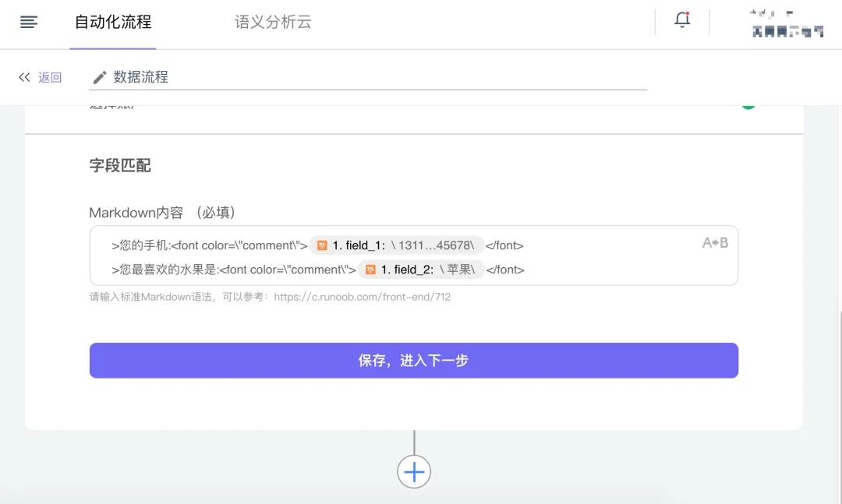
Task: Edit the 数据流程 title field
Action: [368, 77]
